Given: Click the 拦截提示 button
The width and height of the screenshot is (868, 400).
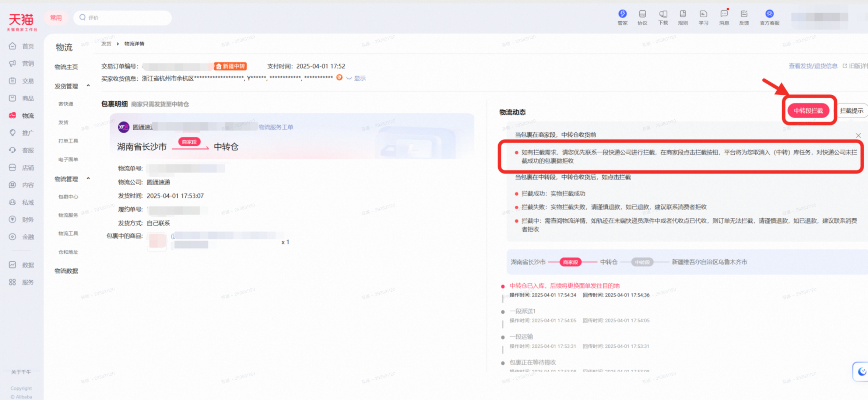Looking at the screenshot, I should point(852,110).
